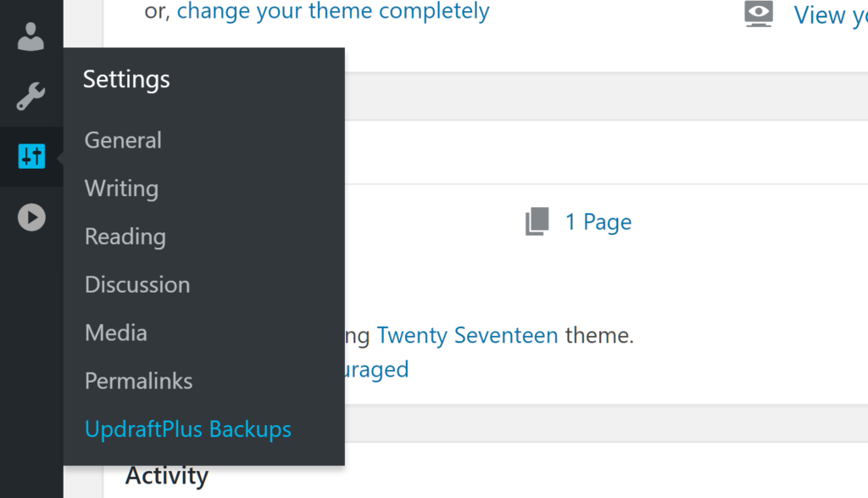Image resolution: width=868 pixels, height=498 pixels.
Task: Go to Writing settings
Action: pyautogui.click(x=121, y=188)
